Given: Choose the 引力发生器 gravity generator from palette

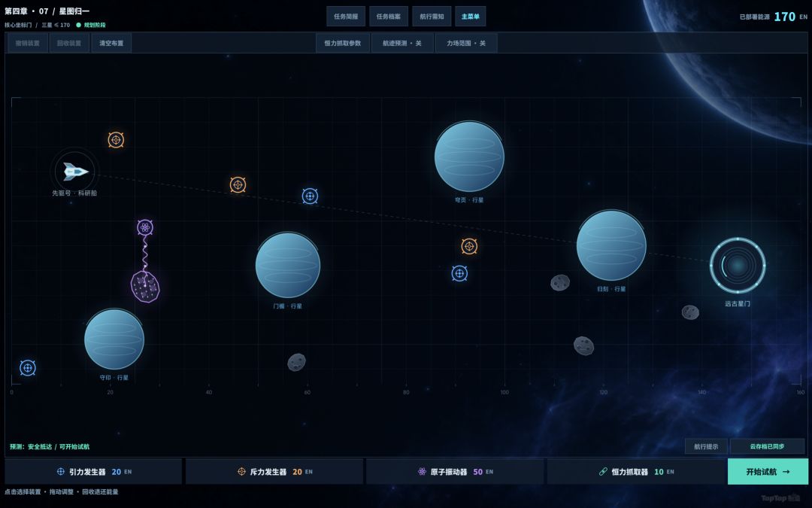Looking at the screenshot, I should 93,472.
